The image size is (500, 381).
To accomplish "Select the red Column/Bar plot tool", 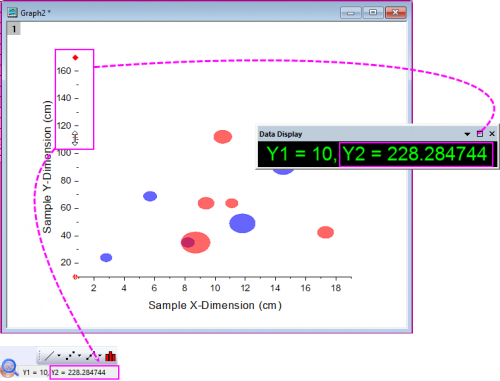I will (110, 356).
